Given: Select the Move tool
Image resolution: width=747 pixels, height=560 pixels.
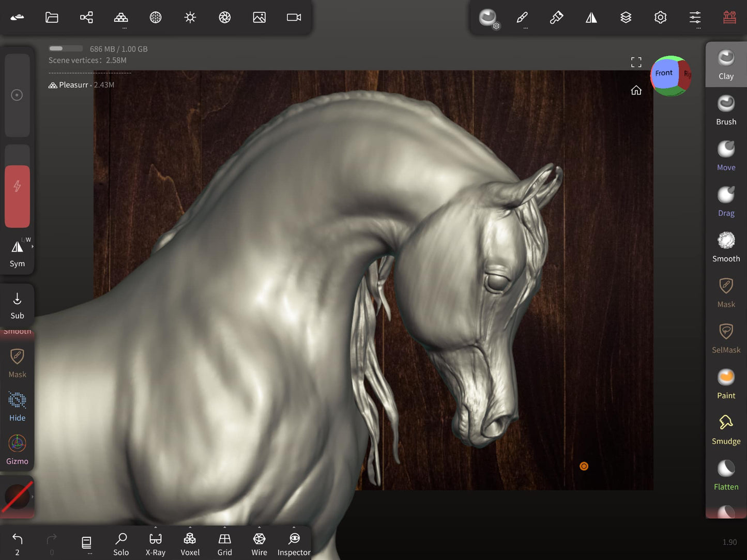Looking at the screenshot, I should (x=726, y=155).
